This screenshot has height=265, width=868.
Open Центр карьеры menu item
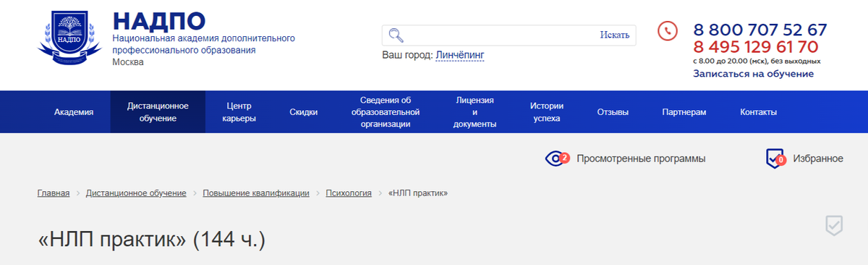point(239,112)
